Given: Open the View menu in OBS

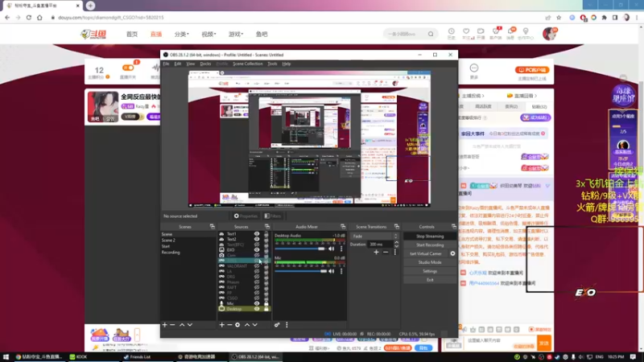Looking at the screenshot, I should pos(191,64).
